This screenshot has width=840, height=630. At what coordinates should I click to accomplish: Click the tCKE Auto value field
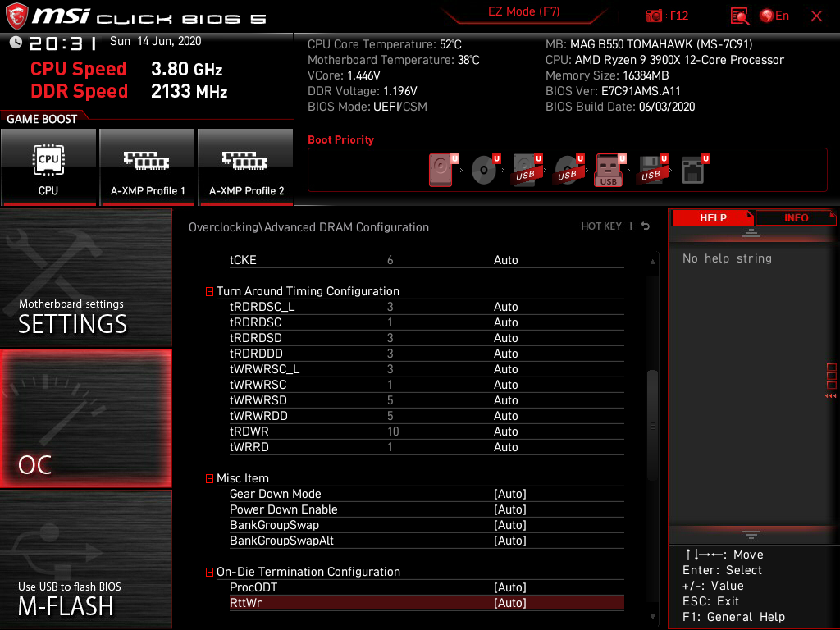505,260
